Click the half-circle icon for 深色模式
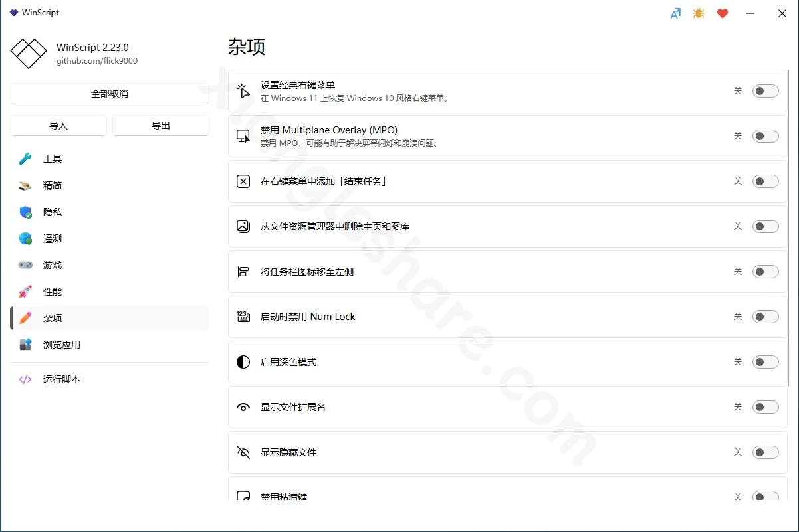Screen dimensions: 799x532 [x=243, y=362]
